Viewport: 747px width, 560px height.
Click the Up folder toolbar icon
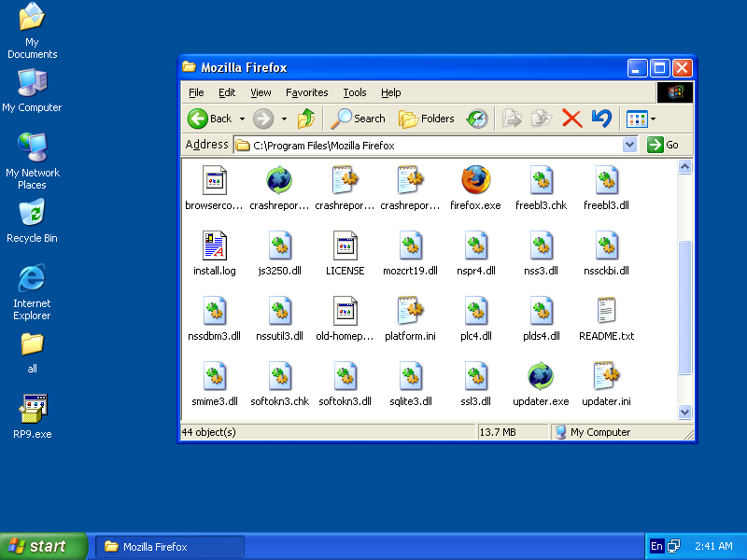coord(306,119)
